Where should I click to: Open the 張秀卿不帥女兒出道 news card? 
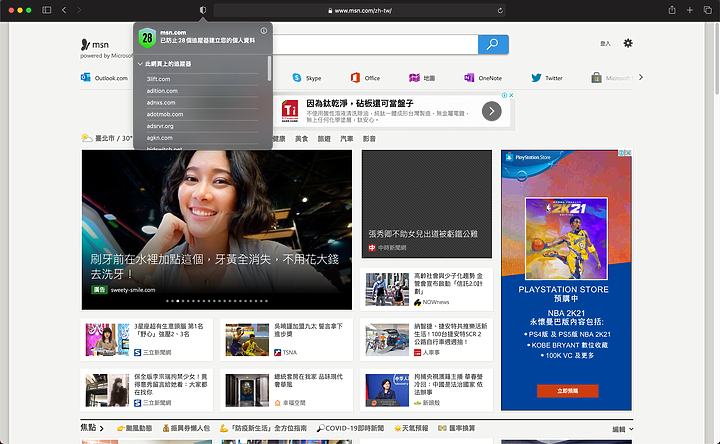(427, 204)
